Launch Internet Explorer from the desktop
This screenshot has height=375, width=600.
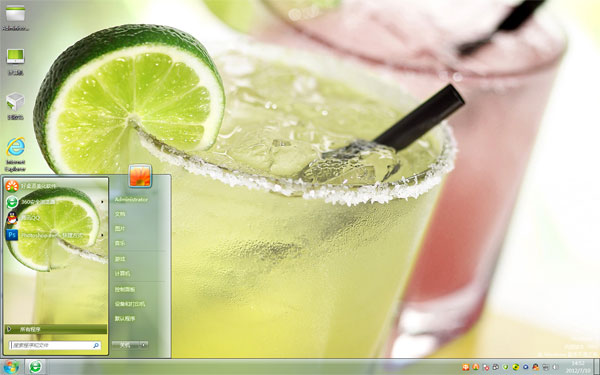tap(15, 154)
